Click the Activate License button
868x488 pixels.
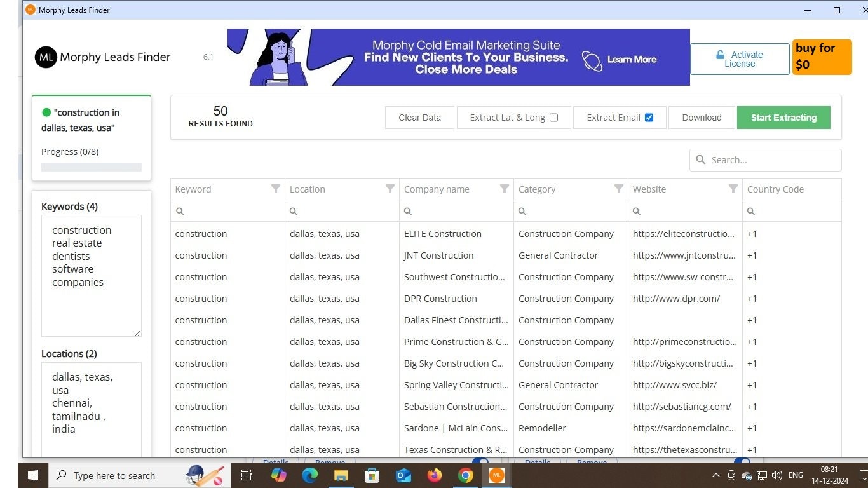pyautogui.click(x=740, y=59)
